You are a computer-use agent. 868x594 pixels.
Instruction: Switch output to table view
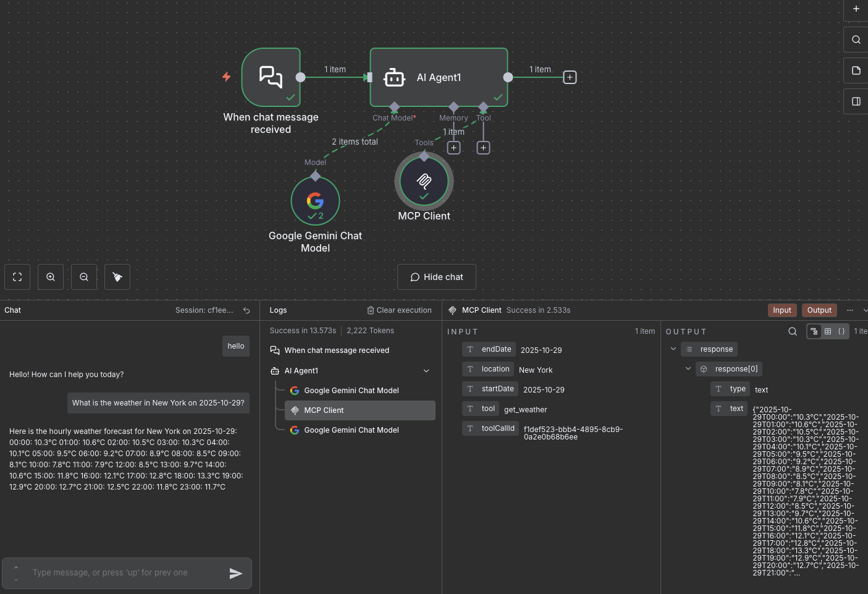tap(828, 331)
